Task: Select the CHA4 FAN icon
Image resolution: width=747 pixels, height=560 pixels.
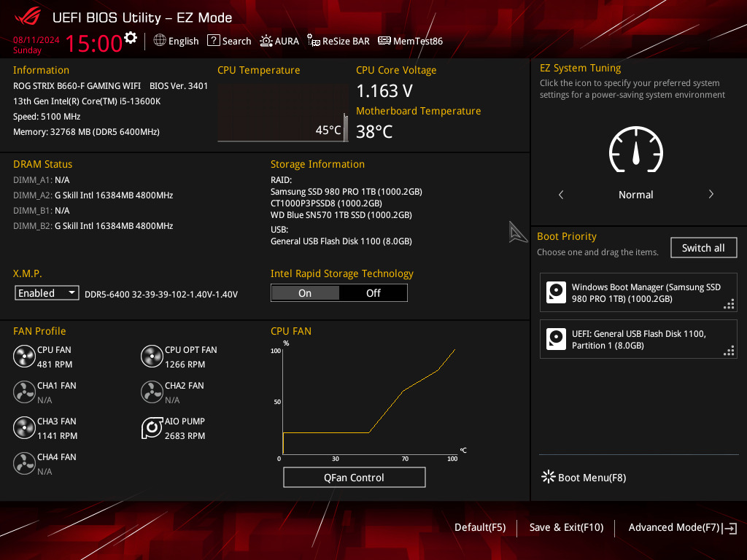Action: [24, 464]
